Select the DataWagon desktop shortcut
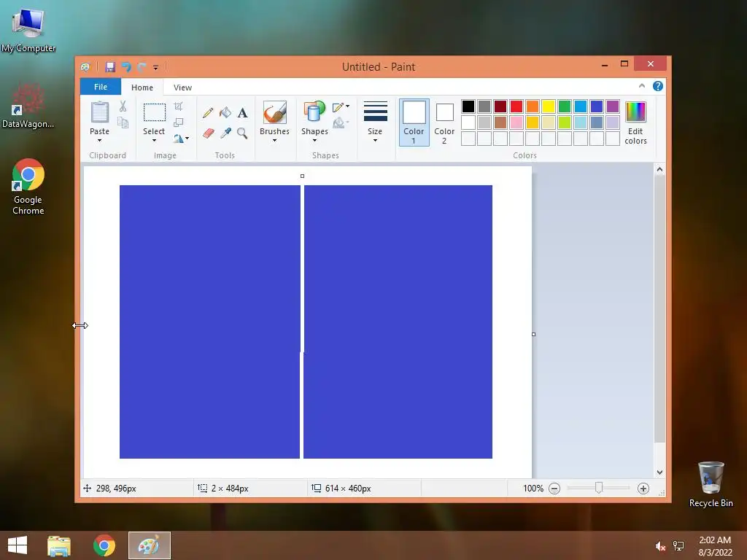The image size is (747, 560). pos(28,106)
